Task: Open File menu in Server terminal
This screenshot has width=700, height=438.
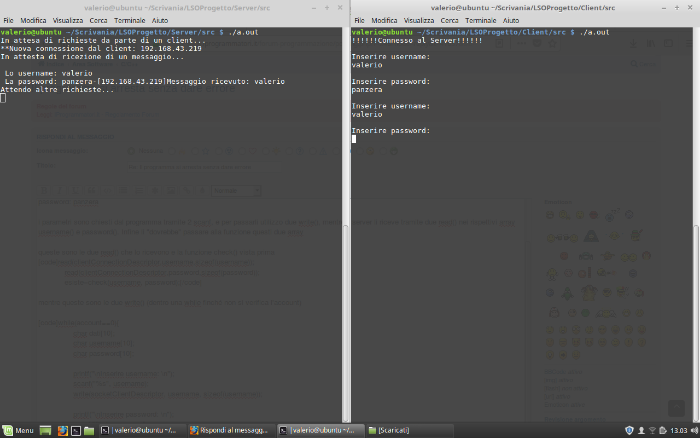Action: coord(8,20)
